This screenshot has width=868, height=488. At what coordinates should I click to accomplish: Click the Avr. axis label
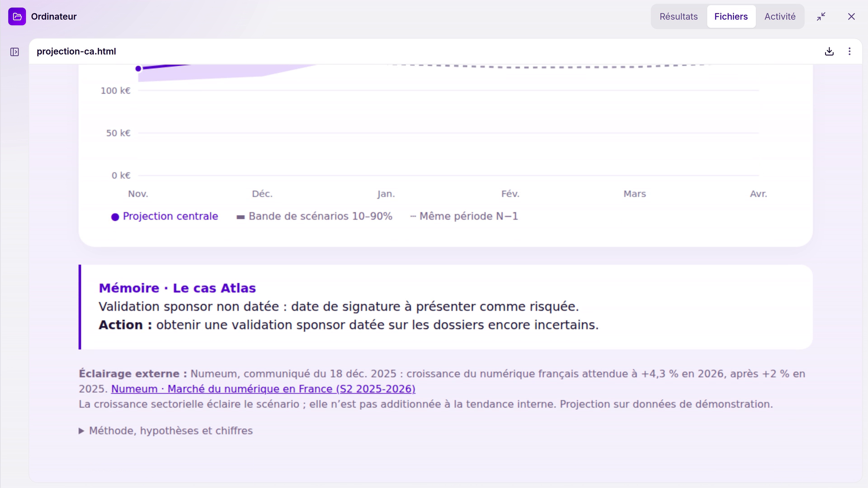[x=759, y=194]
